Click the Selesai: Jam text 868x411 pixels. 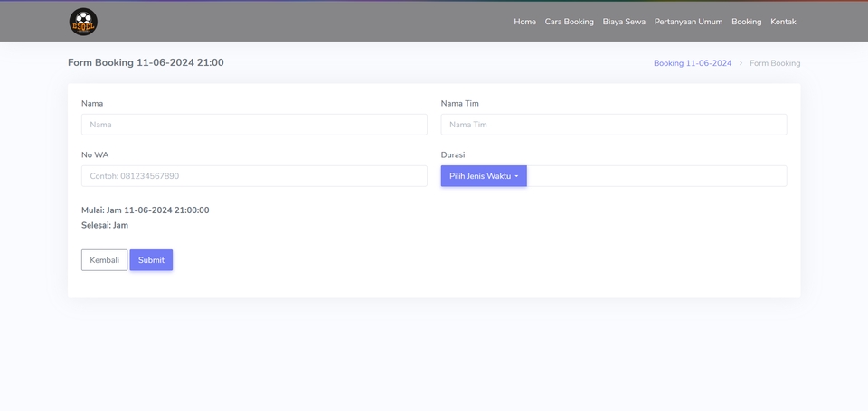click(105, 225)
